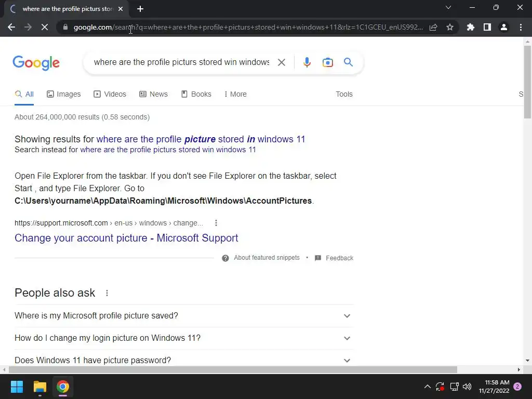Close the current search results tab
This screenshot has width=532, height=399.
(x=121, y=9)
